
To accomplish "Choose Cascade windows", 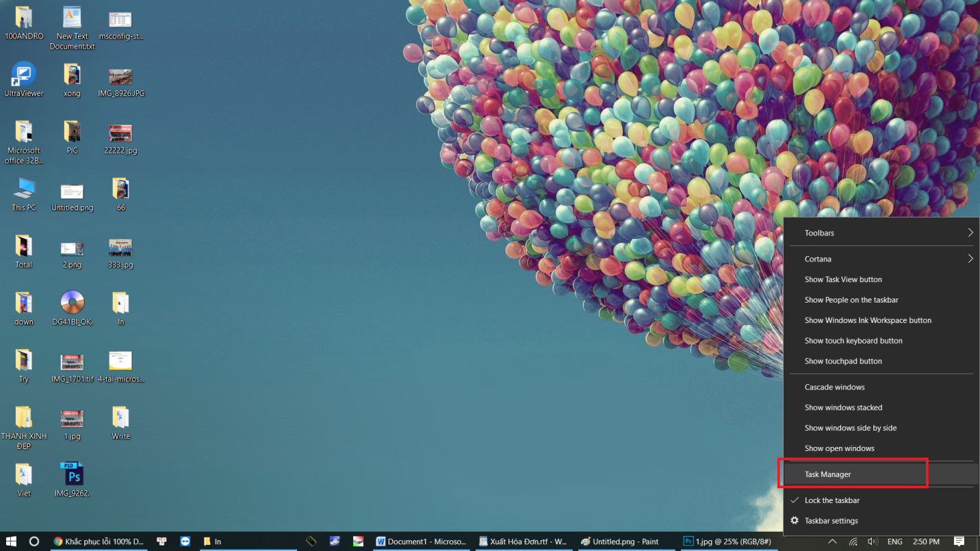I will 881,387.
